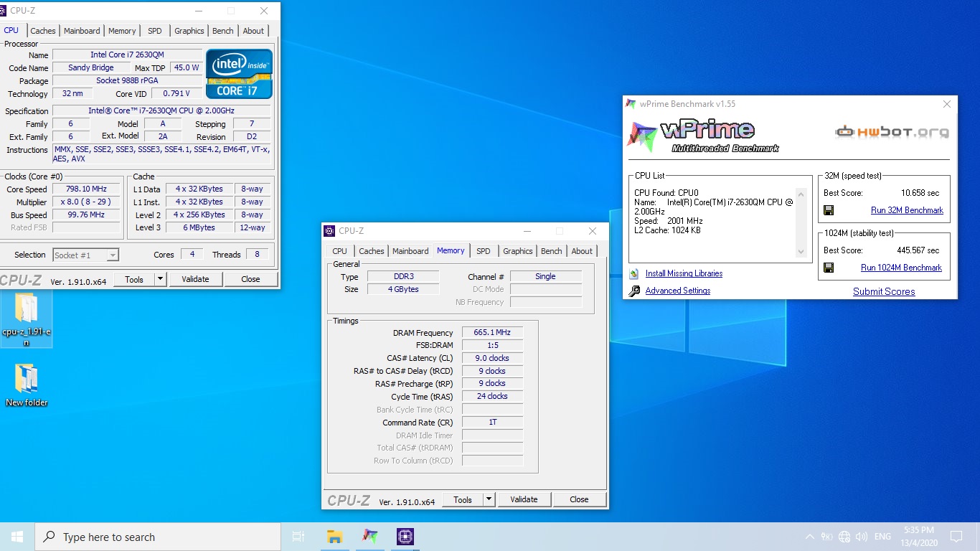
Task: Click the hwbot.org logo
Action: click(x=892, y=131)
